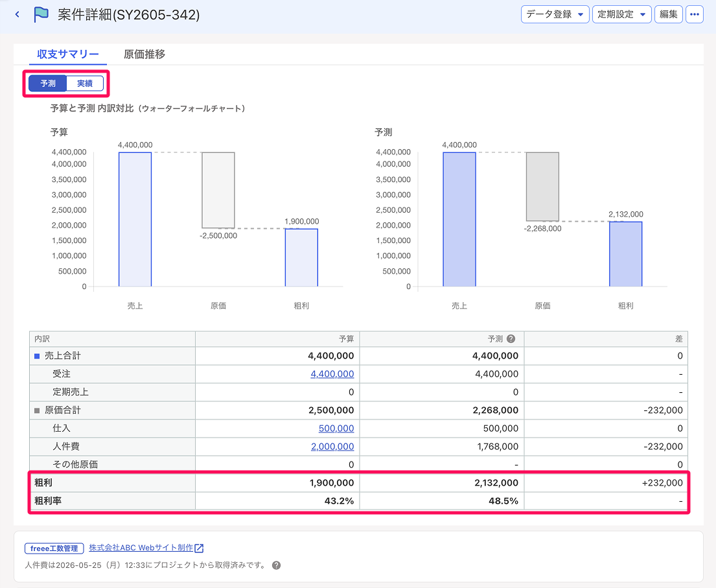This screenshot has width=716, height=588.
Task: Select the 収支サマリー tab
Action: pyautogui.click(x=68, y=54)
